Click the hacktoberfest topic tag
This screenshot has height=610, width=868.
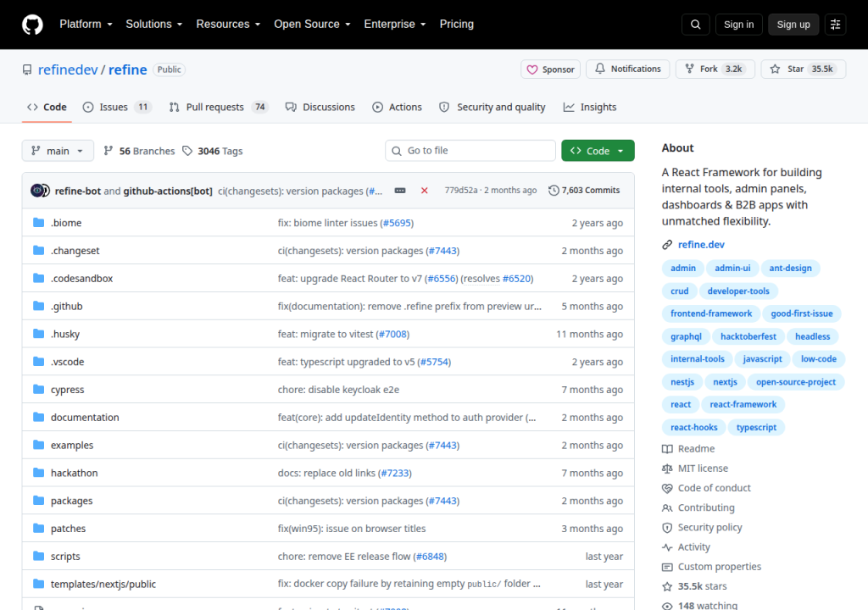(x=748, y=336)
